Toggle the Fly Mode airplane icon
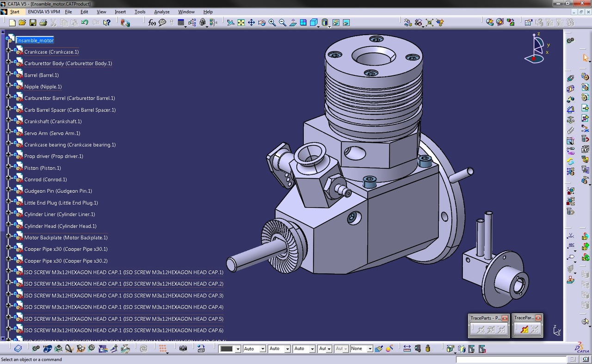This screenshot has height=364, width=592. tap(230, 23)
